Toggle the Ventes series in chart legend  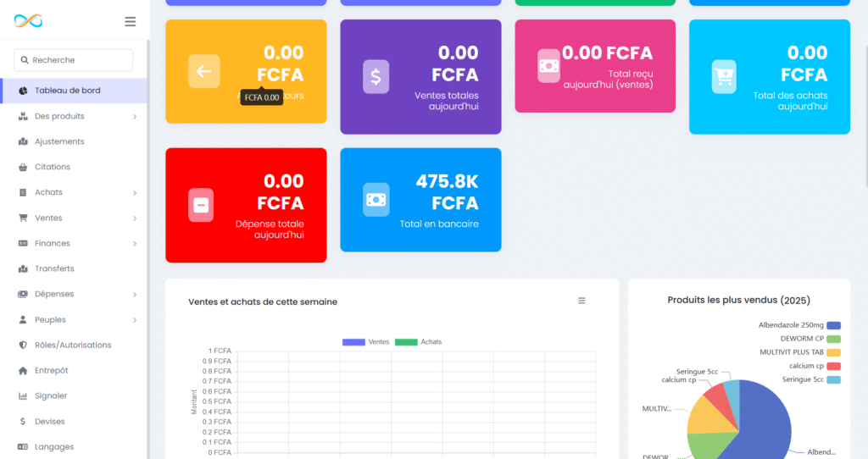366,342
